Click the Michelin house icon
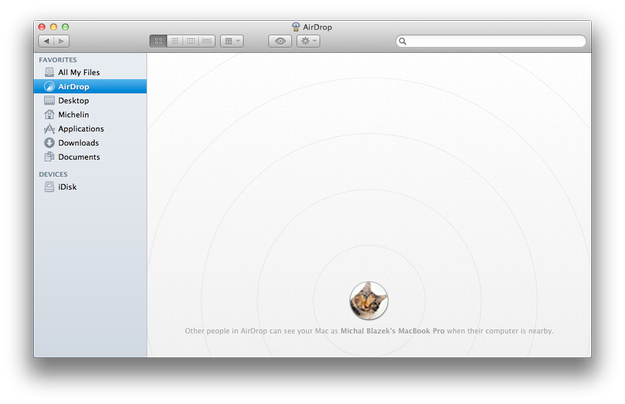Viewport: 625px width, 404px height. click(49, 114)
